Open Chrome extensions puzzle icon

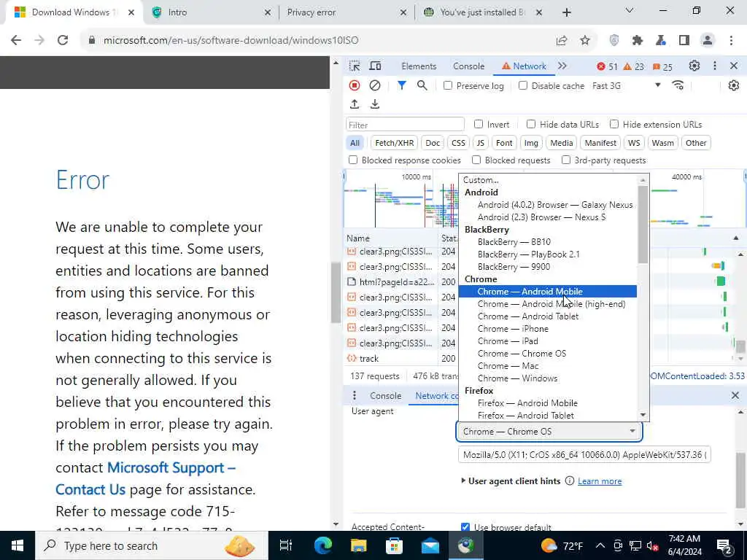point(638,41)
